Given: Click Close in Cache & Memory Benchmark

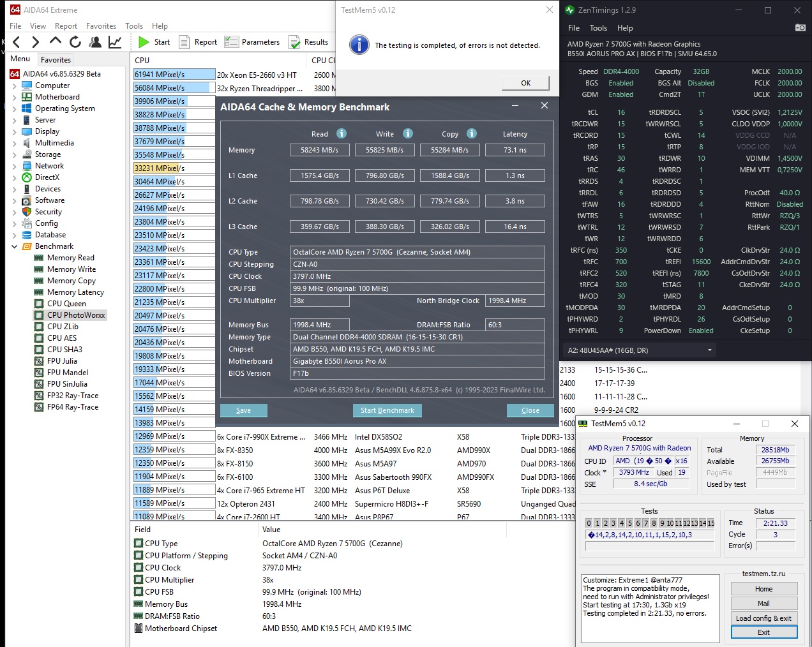Looking at the screenshot, I should (530, 410).
